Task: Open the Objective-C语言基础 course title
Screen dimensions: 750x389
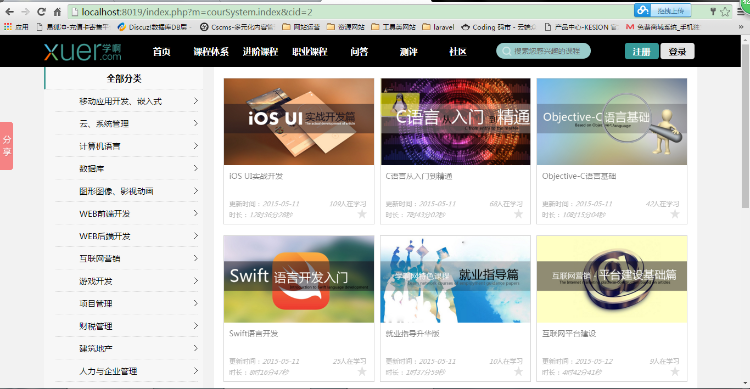Action: [579, 176]
